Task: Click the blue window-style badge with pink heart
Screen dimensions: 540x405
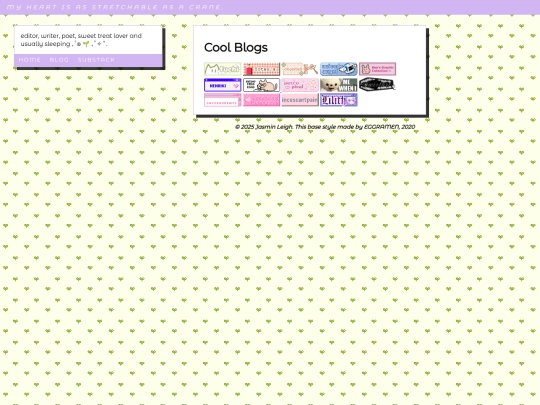Action: pyautogui.click(x=222, y=85)
